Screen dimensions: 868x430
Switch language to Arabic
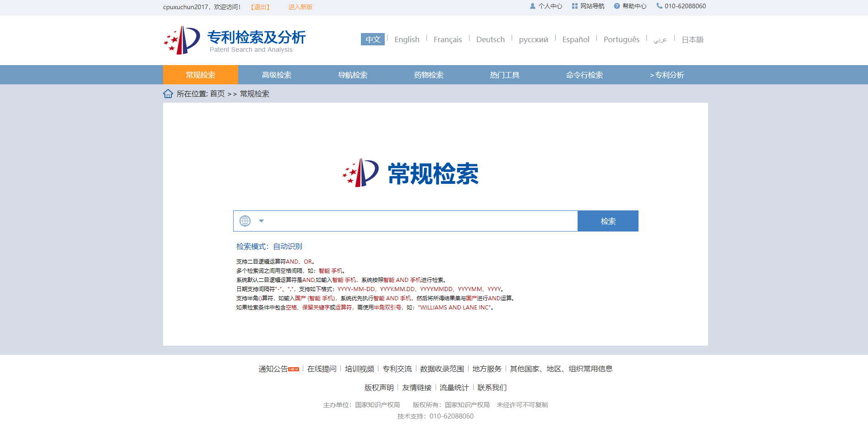click(x=660, y=40)
